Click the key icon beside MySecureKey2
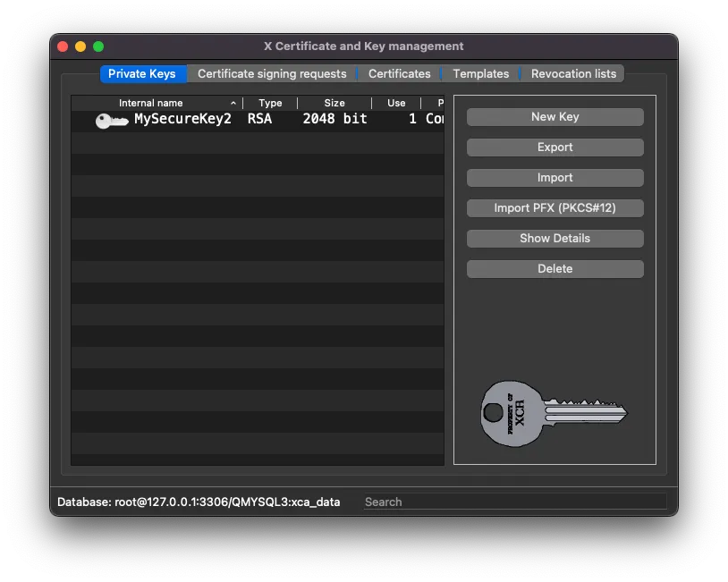 (112, 120)
